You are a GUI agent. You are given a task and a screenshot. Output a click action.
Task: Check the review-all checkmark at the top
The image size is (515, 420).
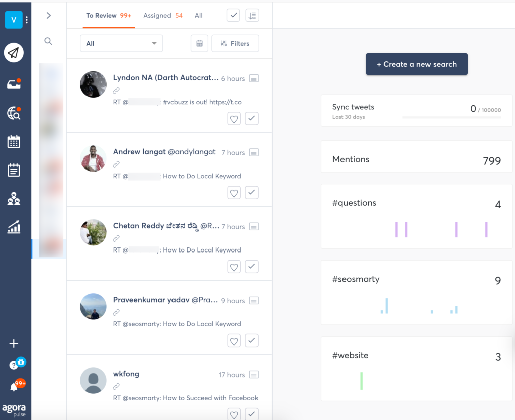pos(233,15)
